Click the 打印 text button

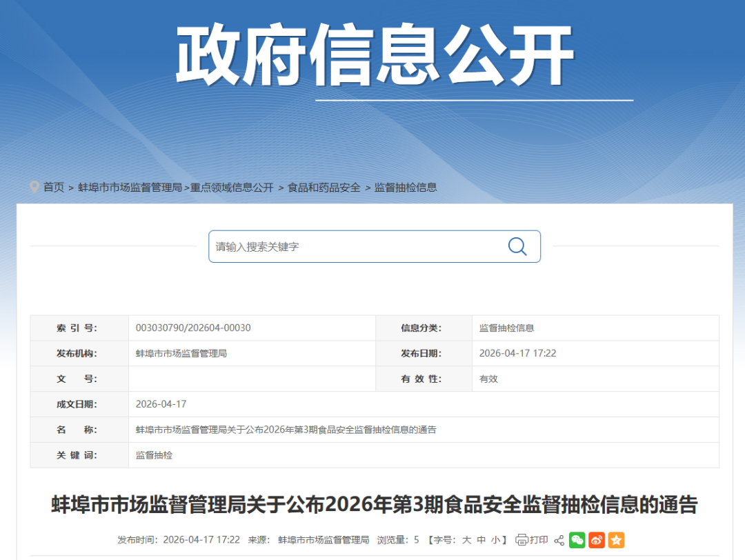click(x=539, y=540)
